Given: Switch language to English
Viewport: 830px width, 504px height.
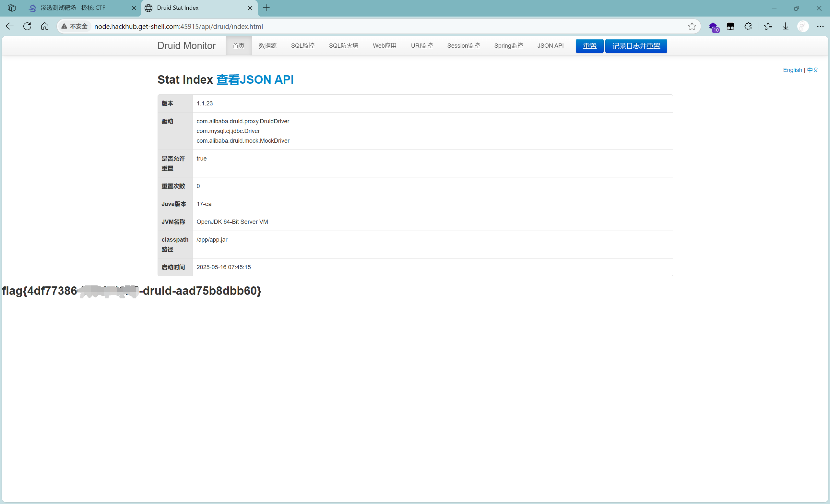Looking at the screenshot, I should click(792, 70).
